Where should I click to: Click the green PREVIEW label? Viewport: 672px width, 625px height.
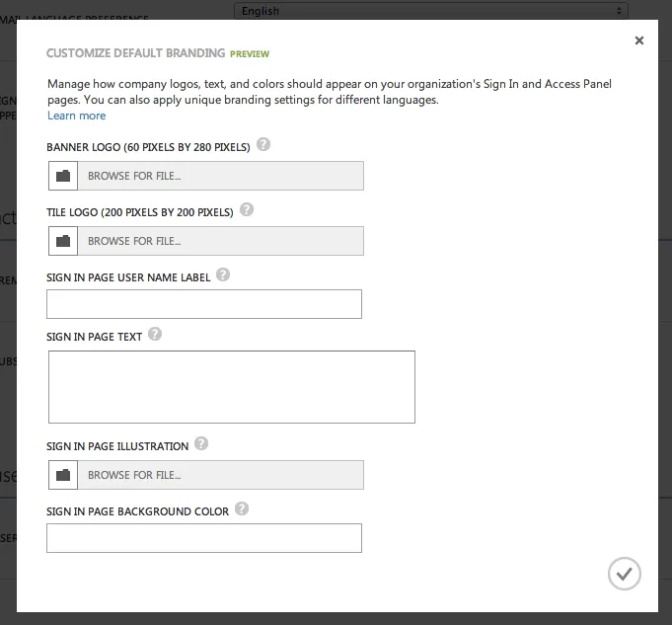point(250,54)
